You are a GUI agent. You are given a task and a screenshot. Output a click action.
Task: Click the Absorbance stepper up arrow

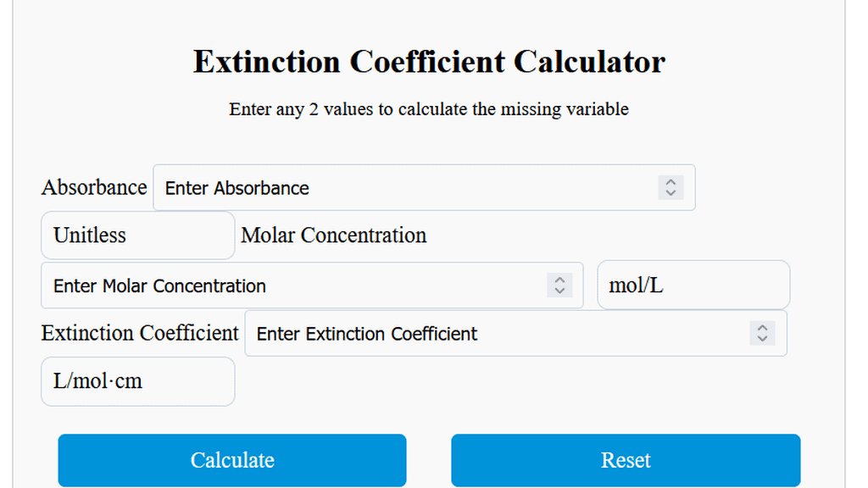670,183
